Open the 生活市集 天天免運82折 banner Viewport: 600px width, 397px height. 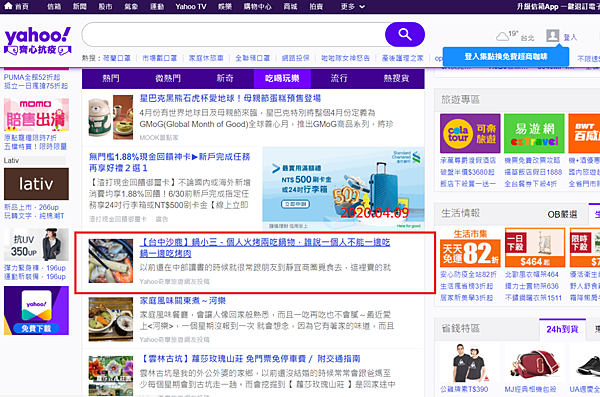click(470, 248)
